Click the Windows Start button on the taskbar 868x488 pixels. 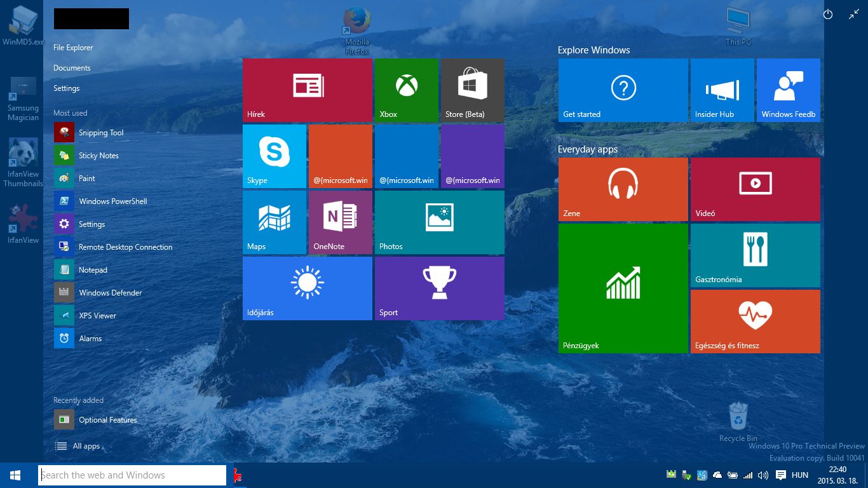[x=15, y=475]
